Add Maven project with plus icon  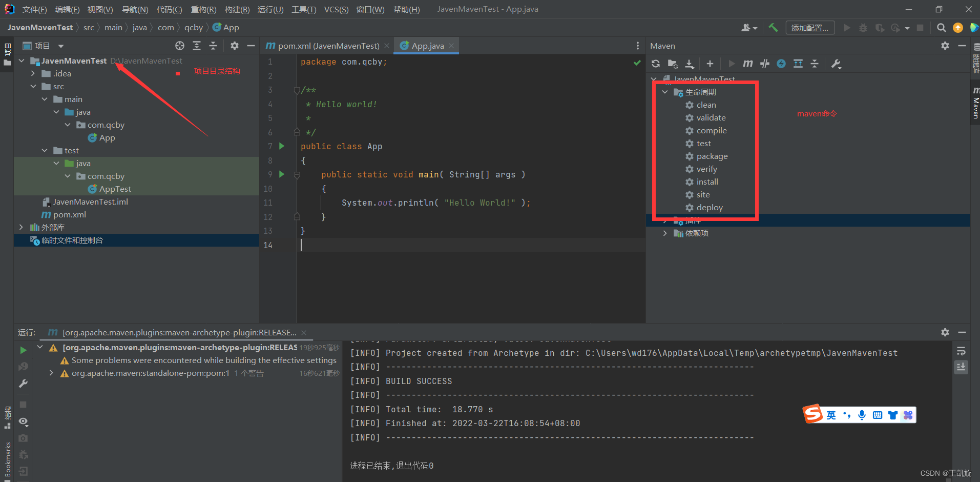710,64
